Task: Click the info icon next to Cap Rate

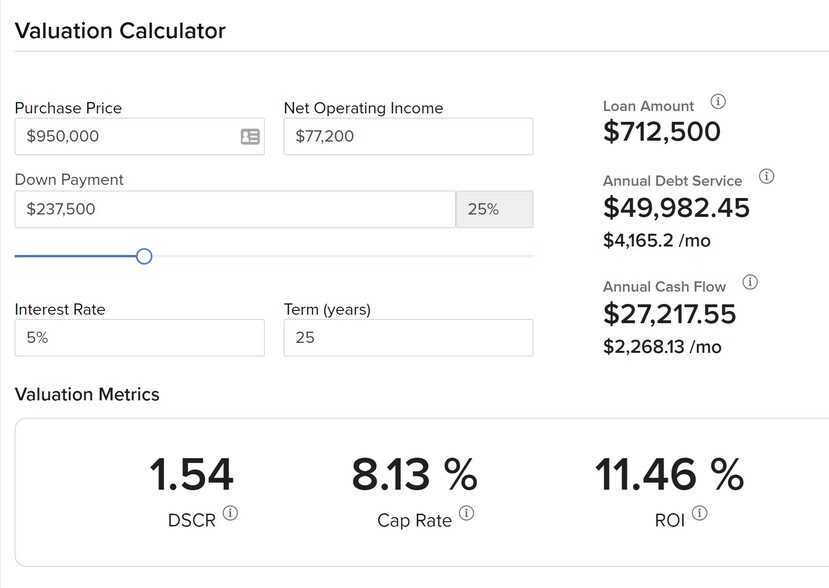Action: pyautogui.click(x=466, y=514)
